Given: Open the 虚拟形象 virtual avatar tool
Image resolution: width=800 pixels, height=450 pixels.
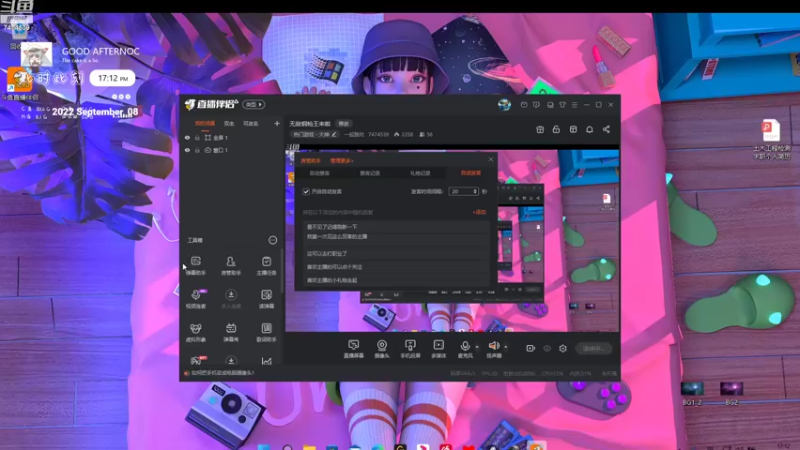Looking at the screenshot, I should 195,332.
